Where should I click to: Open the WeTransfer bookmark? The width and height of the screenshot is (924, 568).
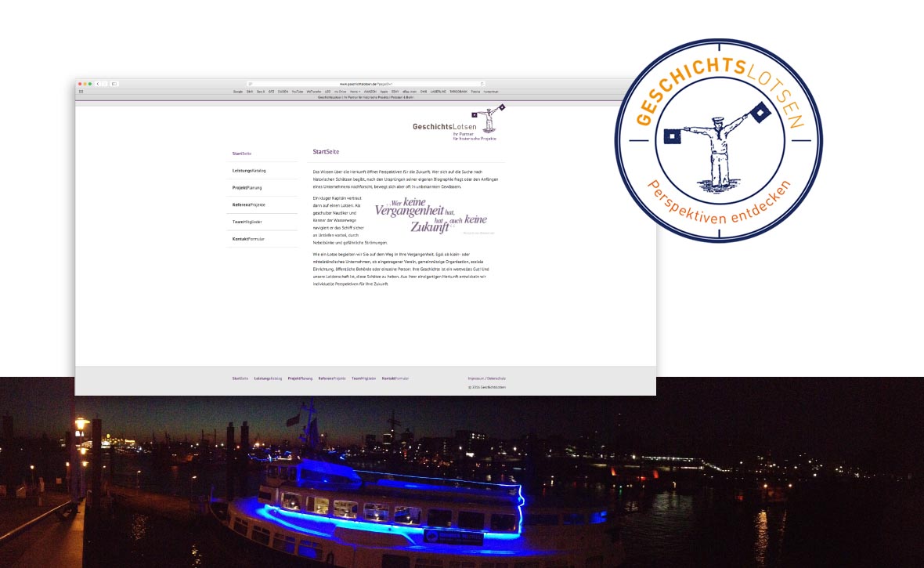pyautogui.click(x=313, y=92)
